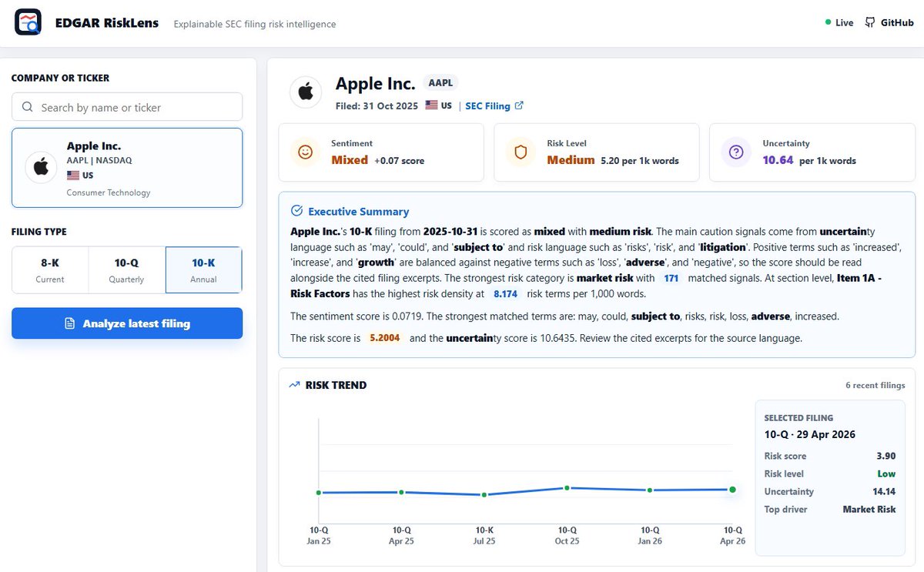Select the Apr 26 10-Q chart point
Screen dimensions: 924x572
pos(732,489)
